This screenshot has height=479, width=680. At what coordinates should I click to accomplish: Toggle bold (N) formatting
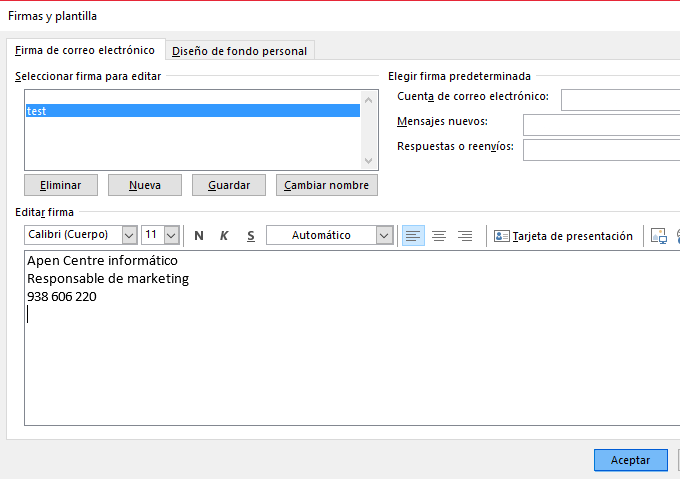pyautogui.click(x=199, y=236)
